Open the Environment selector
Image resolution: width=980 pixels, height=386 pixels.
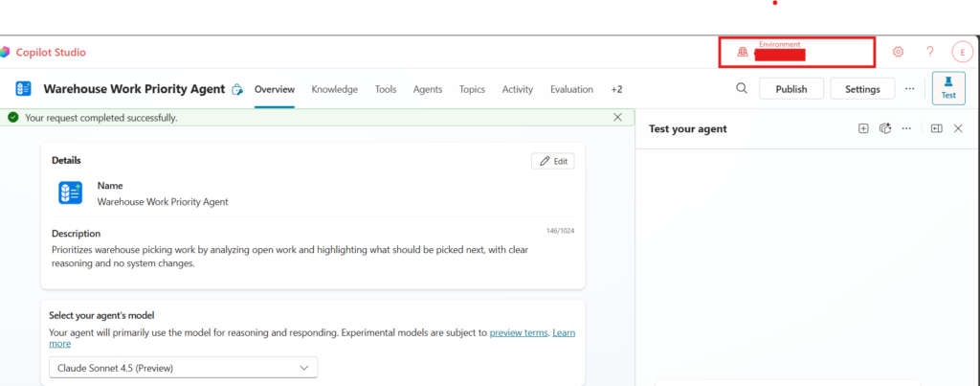tap(797, 52)
